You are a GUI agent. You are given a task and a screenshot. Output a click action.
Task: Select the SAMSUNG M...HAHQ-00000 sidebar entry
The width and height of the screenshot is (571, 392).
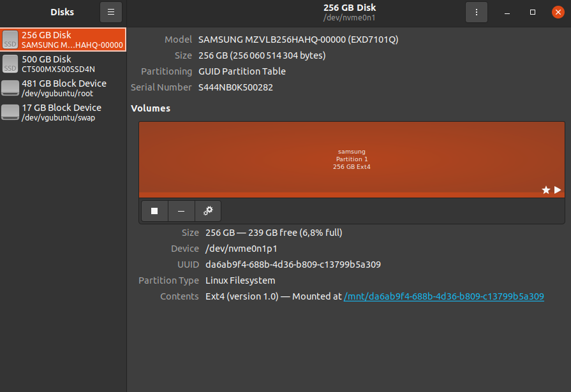pyautogui.click(x=63, y=40)
